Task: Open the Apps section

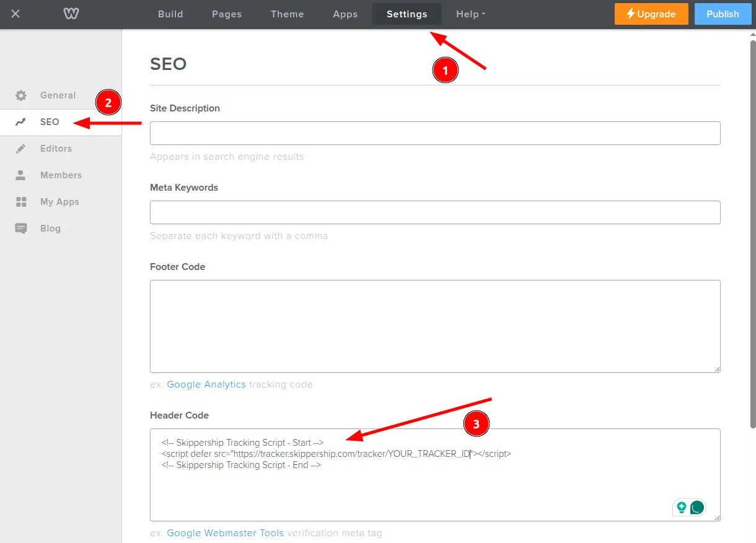Action: coord(345,14)
